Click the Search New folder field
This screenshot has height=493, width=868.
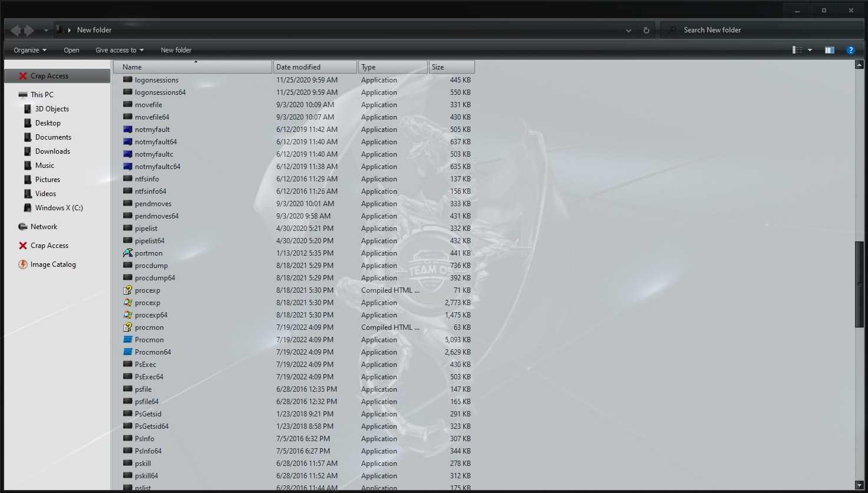[x=763, y=30]
